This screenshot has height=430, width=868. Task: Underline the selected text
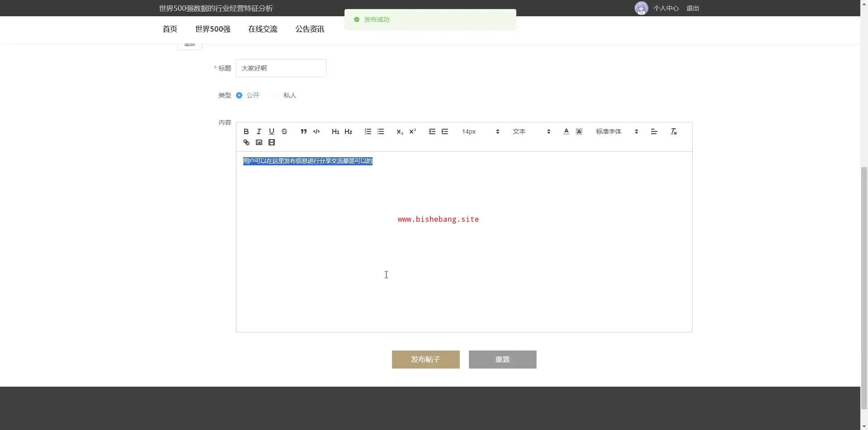(x=271, y=131)
